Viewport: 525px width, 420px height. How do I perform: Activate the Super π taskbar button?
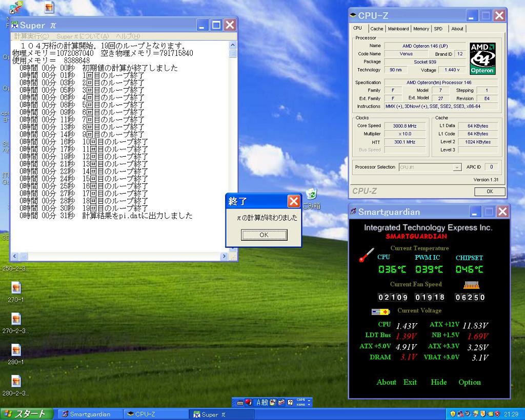(221, 414)
